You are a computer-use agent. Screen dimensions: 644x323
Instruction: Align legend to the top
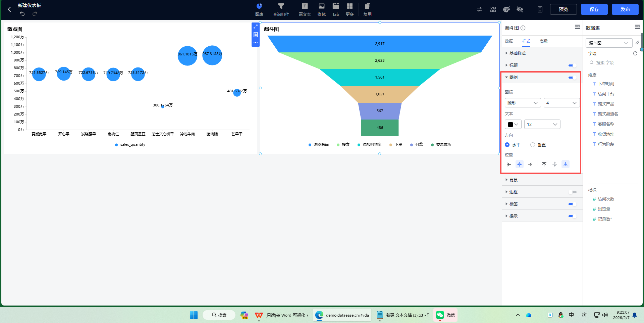[544, 164]
